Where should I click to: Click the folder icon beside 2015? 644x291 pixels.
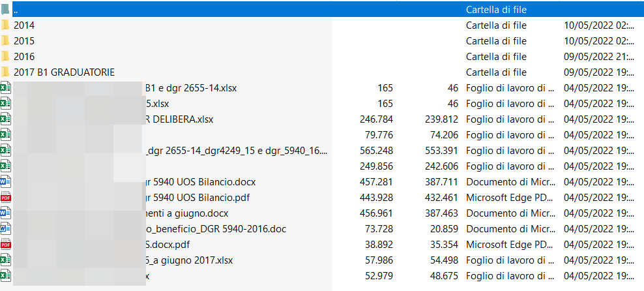pos(5,41)
